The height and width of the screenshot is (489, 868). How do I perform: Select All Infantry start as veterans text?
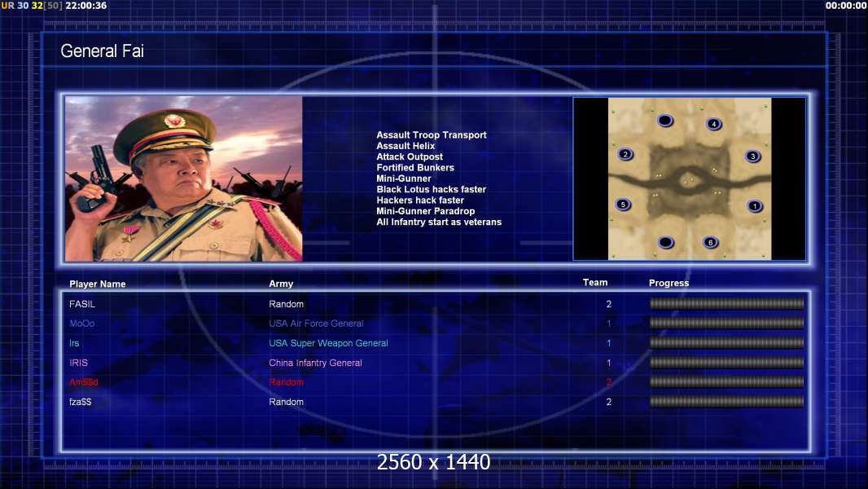(439, 222)
